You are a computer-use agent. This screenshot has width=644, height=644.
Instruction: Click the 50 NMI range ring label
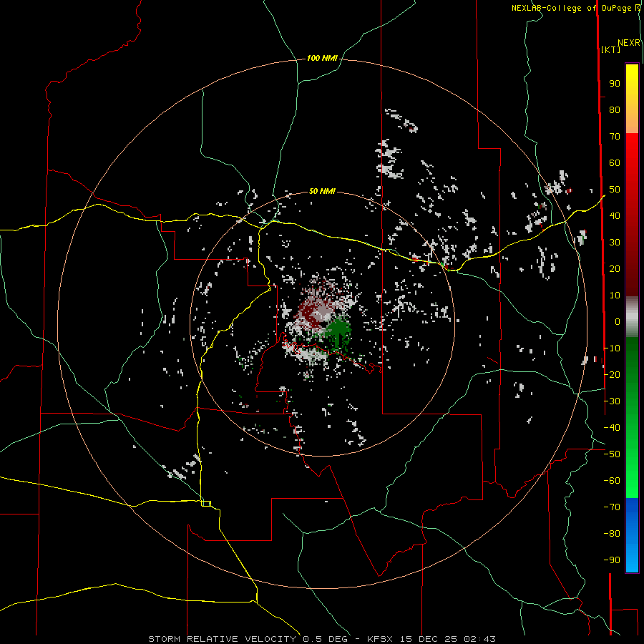322,191
